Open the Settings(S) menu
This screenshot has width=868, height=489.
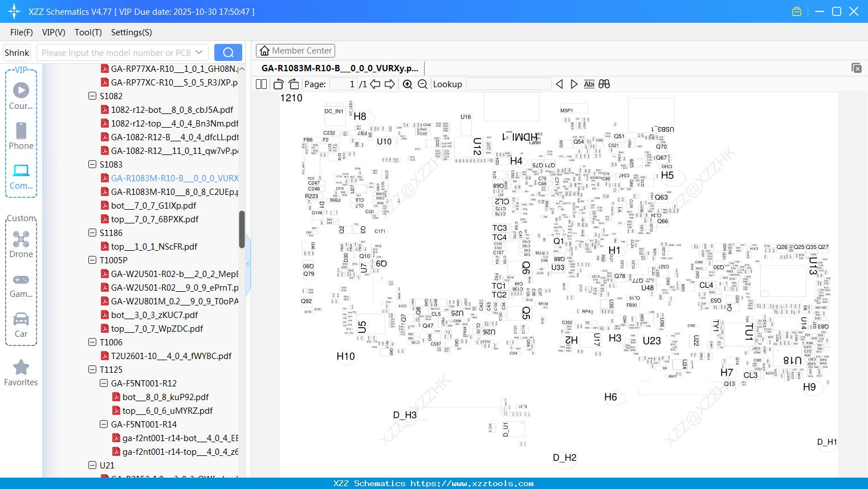[x=132, y=32]
